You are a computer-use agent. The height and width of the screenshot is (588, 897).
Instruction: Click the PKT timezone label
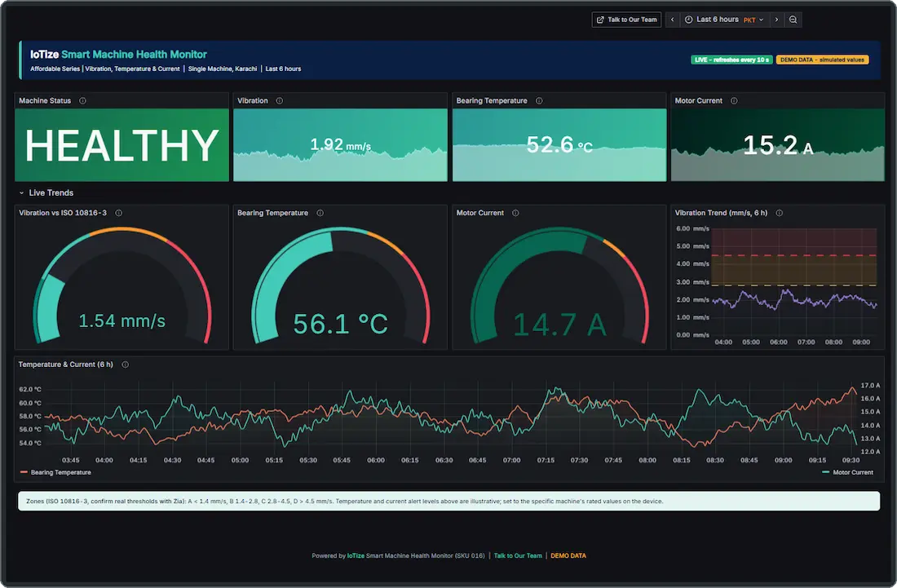pyautogui.click(x=749, y=20)
